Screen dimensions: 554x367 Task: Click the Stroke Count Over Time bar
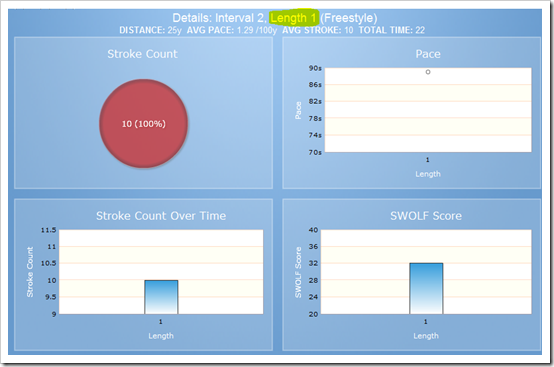pos(161,297)
